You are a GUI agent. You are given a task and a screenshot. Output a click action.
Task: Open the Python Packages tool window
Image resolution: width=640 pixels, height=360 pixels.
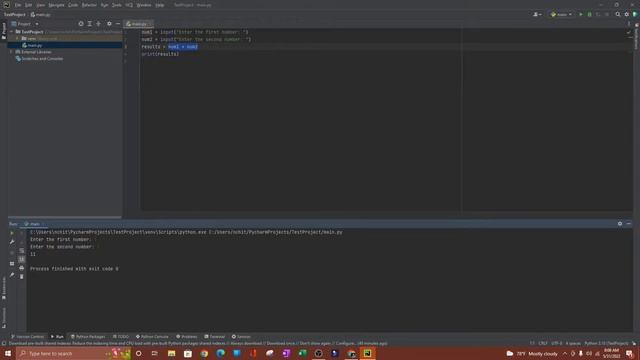tap(88, 337)
